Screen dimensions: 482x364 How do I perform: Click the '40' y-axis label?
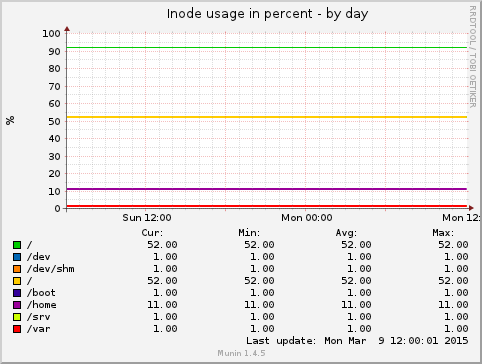55,139
